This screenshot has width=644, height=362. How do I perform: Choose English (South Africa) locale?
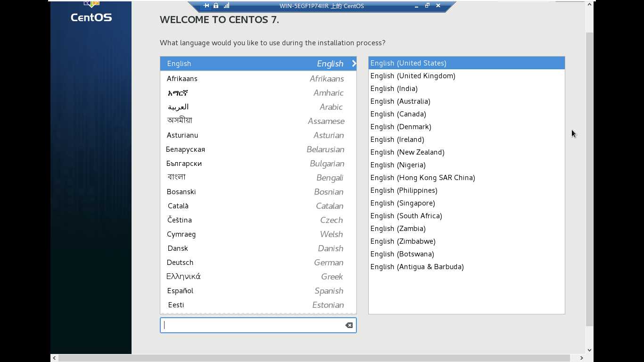[x=467, y=216]
